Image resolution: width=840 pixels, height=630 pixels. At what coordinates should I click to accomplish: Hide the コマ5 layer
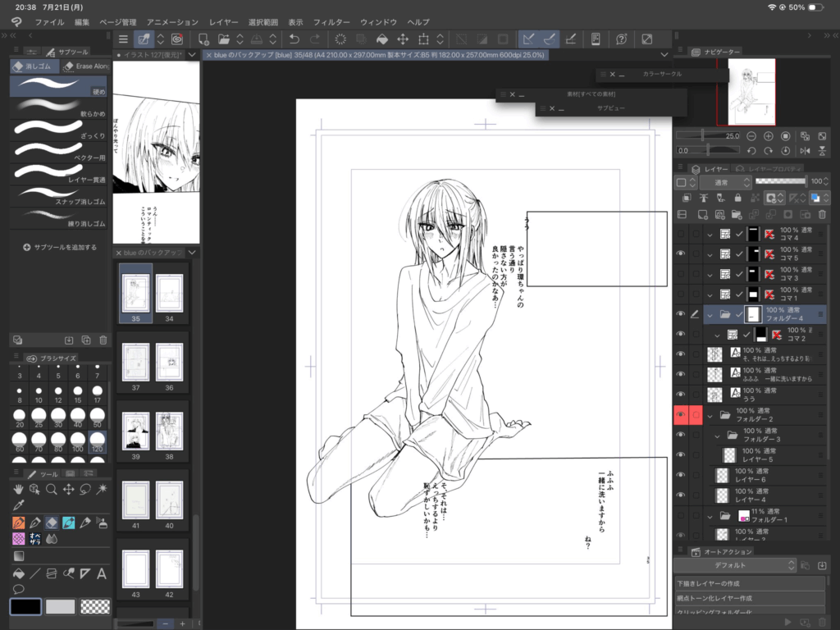[x=680, y=254]
